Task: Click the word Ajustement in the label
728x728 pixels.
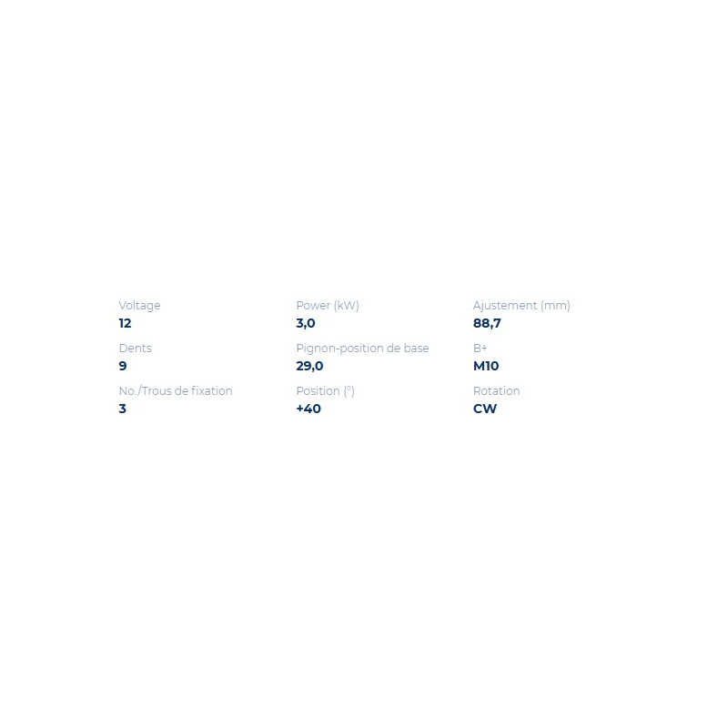Action: (505, 306)
